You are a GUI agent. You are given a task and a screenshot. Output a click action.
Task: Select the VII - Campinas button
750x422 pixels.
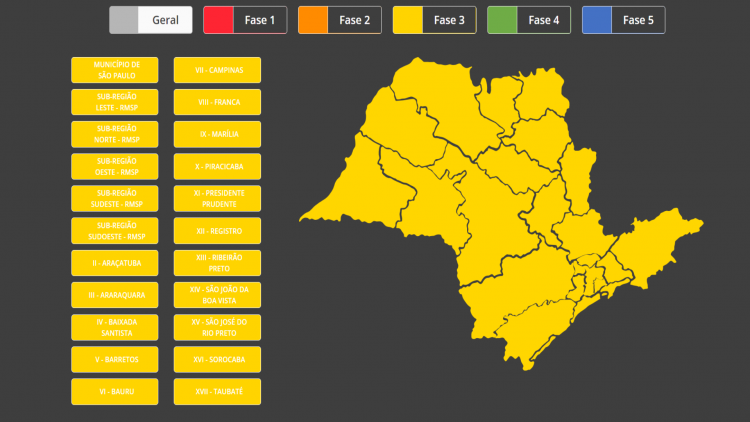click(x=217, y=70)
